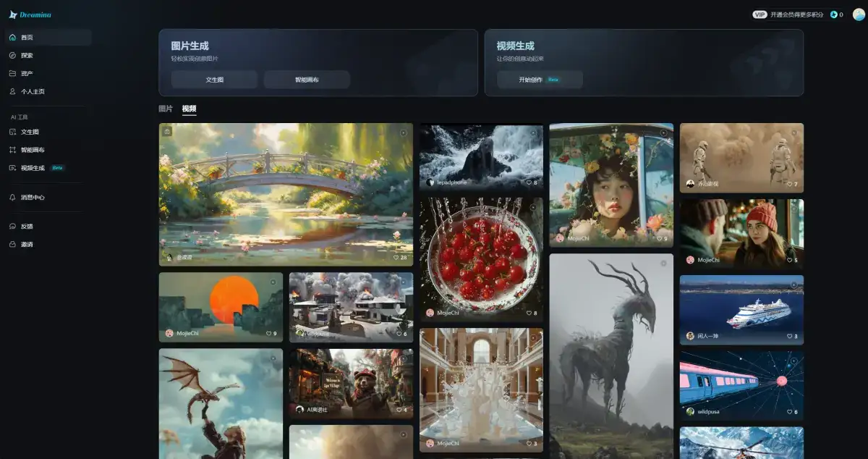This screenshot has width=868, height=459.
Task: Click the 反馈 feedback icon in sidebar
Action: point(12,226)
